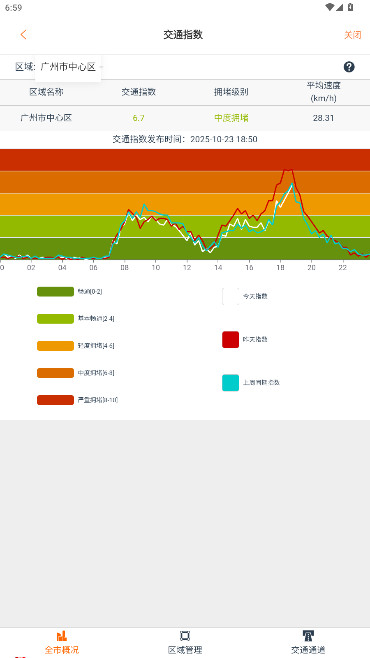370x658 pixels.
Task: Tap the dark red 严重拥堵 [8-10] swatch
Action: coord(55,400)
